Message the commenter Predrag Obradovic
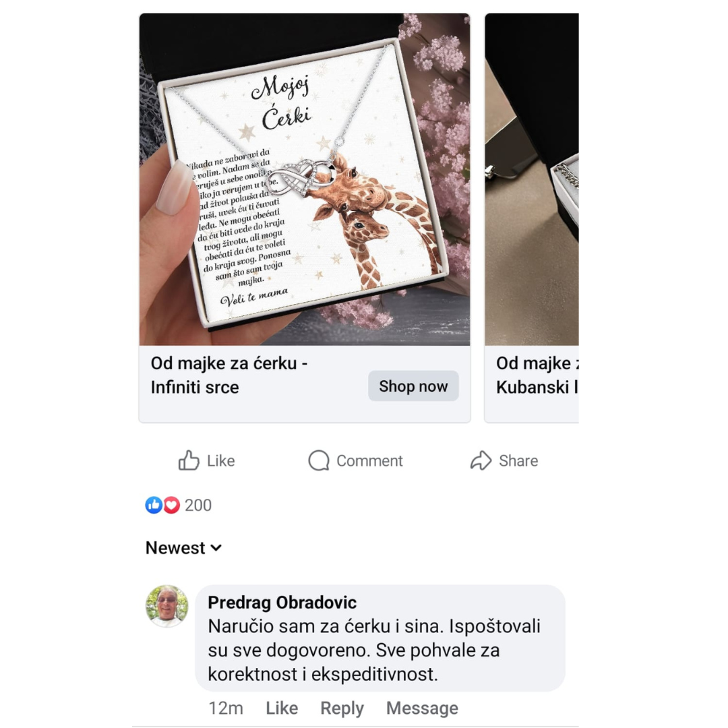The height and width of the screenshot is (728, 728). (x=422, y=708)
